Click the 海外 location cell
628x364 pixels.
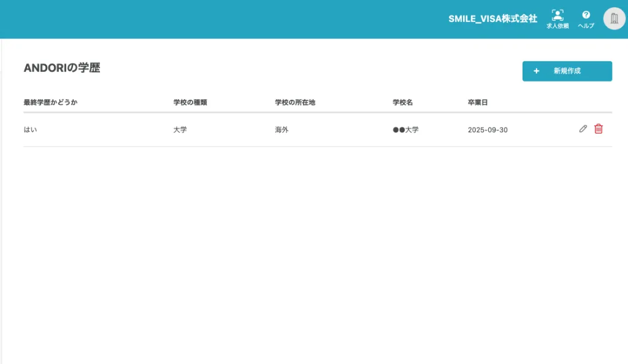[281, 130]
